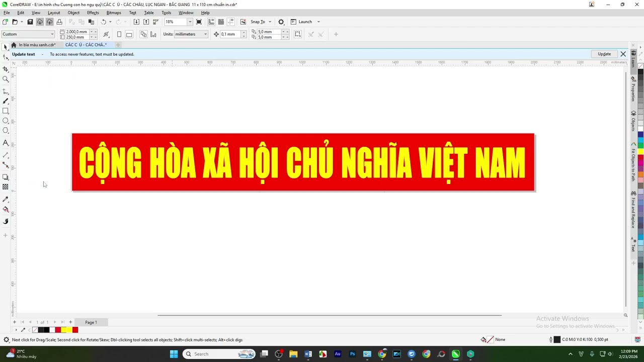Open the Effects menu
Viewport: 644px width, 362px height.
coord(93,13)
